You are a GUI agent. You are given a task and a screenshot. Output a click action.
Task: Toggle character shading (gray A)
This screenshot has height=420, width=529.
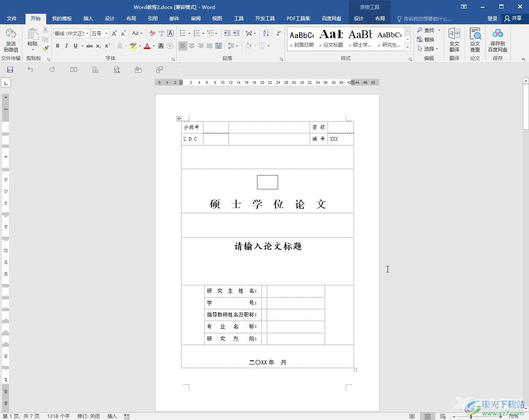click(161, 46)
